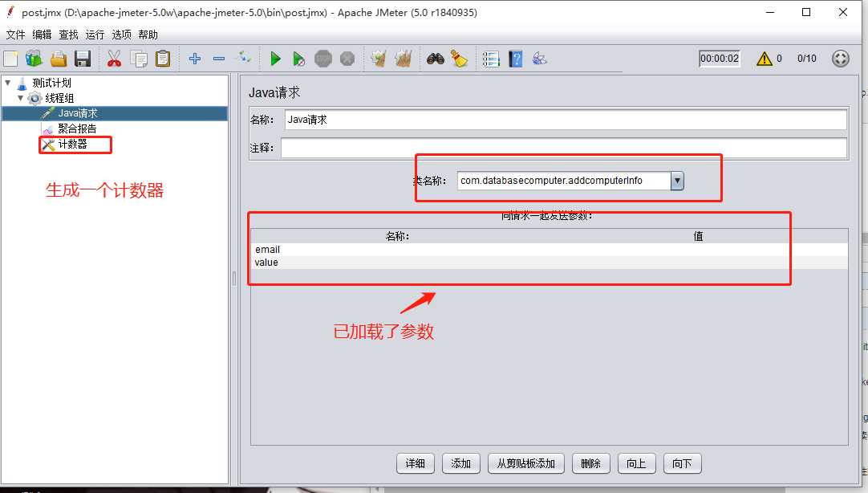Click the Help question mark icon

(x=515, y=59)
